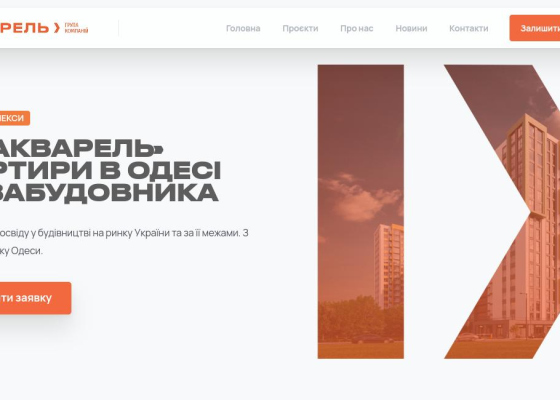Open the Головна navigation link
The height and width of the screenshot is (400, 560).
coord(243,28)
